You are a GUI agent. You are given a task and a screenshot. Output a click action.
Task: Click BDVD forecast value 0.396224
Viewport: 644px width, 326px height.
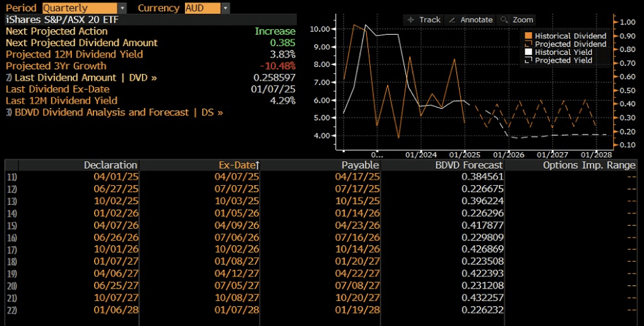tap(482, 201)
